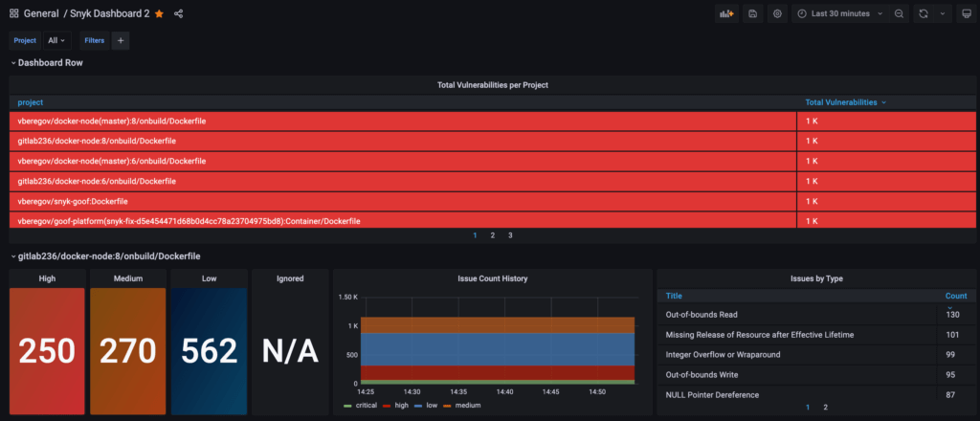Screen dimensions: 980x421
Task: Sort the table by project column
Action: (30, 102)
